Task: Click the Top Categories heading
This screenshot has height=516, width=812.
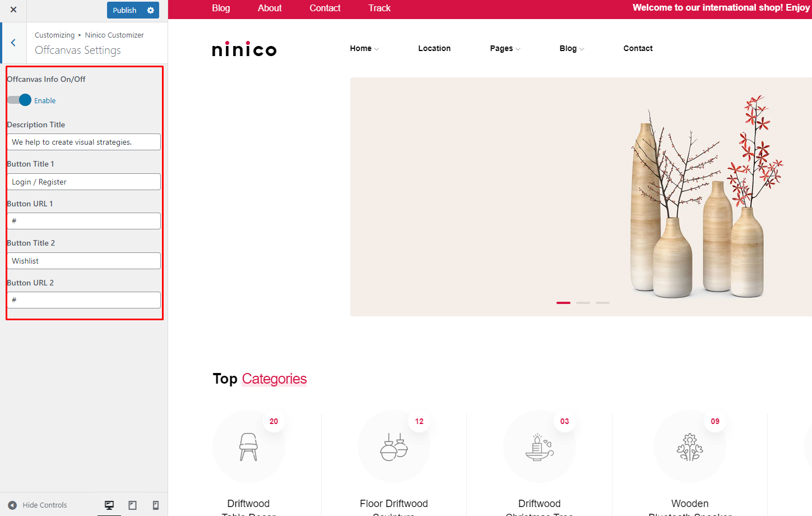Action: pos(259,379)
